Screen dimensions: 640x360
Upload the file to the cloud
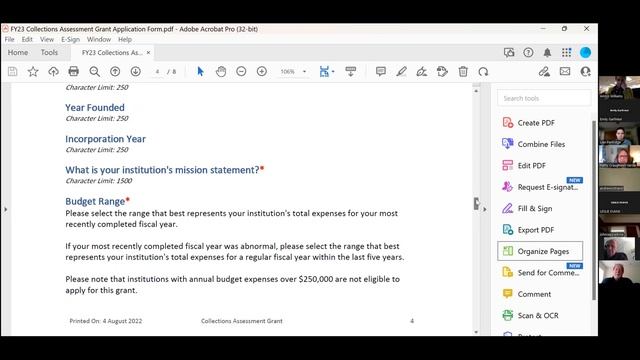click(x=53, y=71)
